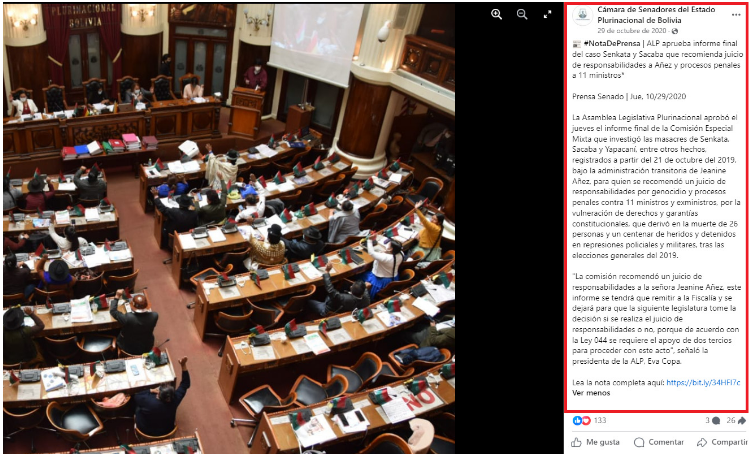Zoom out of the photo
This screenshot has width=752, height=454.
[522, 15]
